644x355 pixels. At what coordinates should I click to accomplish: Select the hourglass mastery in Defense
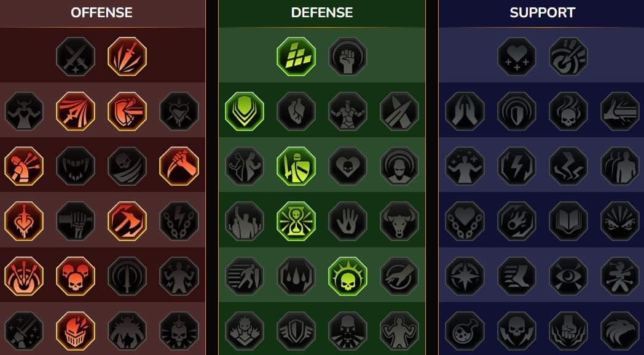click(296, 221)
